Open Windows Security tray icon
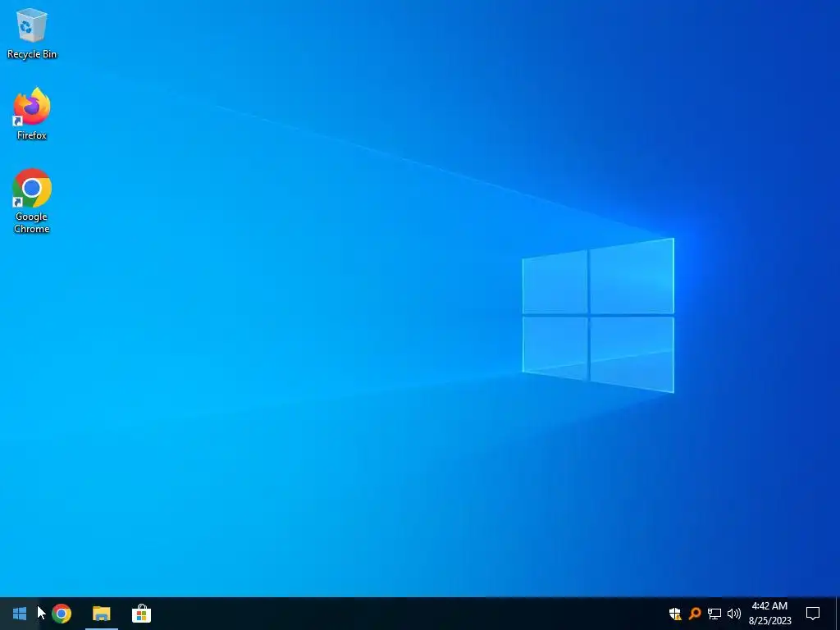The image size is (840, 630). click(x=675, y=614)
